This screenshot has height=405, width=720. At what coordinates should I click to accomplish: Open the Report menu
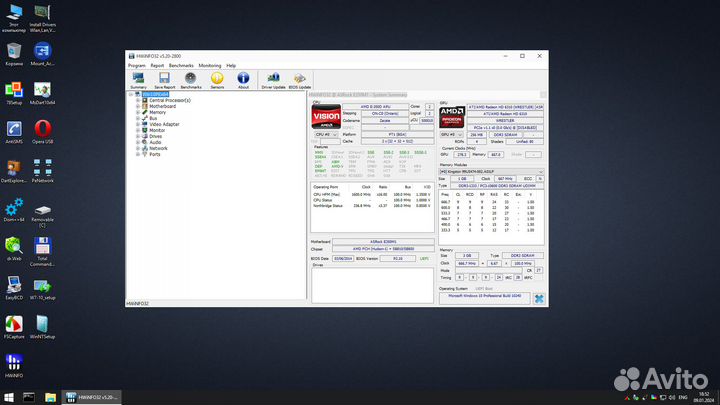tap(157, 66)
